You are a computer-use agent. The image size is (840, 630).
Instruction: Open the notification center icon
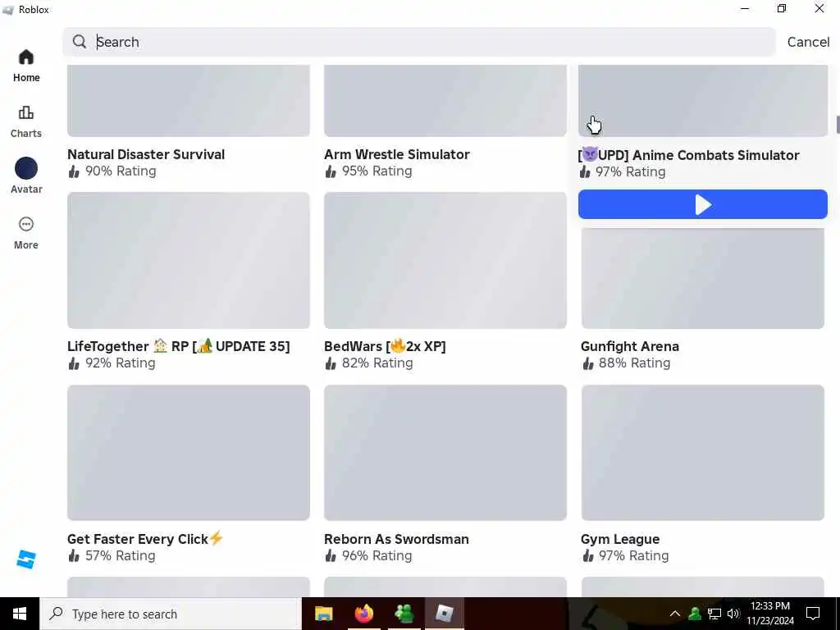click(x=813, y=614)
